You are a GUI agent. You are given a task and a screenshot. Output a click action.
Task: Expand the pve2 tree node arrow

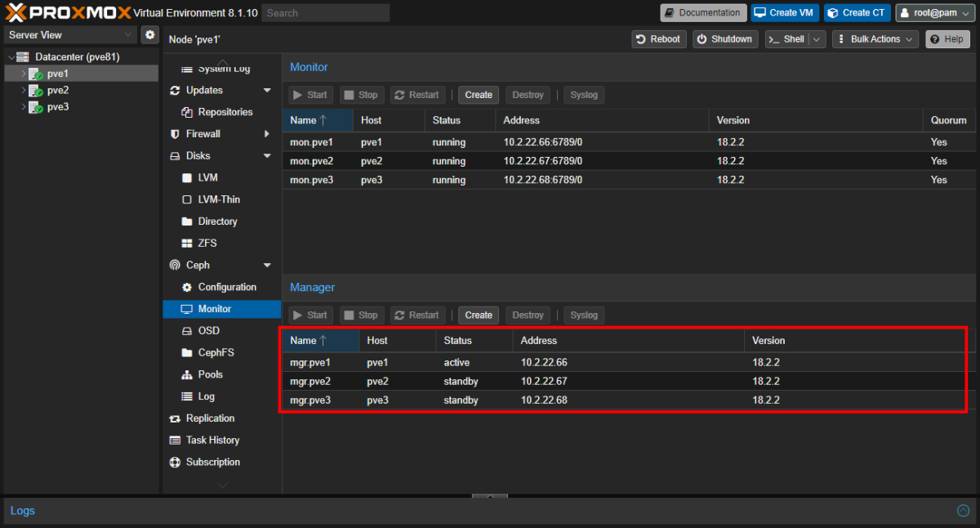(x=24, y=91)
